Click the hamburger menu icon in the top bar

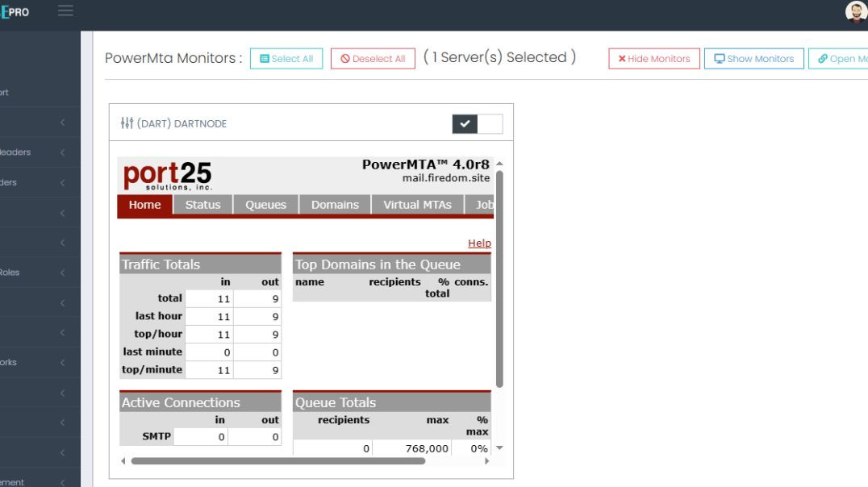[65, 10]
